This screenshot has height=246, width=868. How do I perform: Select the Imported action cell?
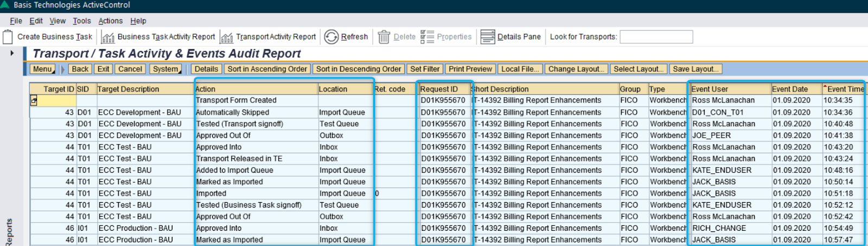(x=256, y=193)
